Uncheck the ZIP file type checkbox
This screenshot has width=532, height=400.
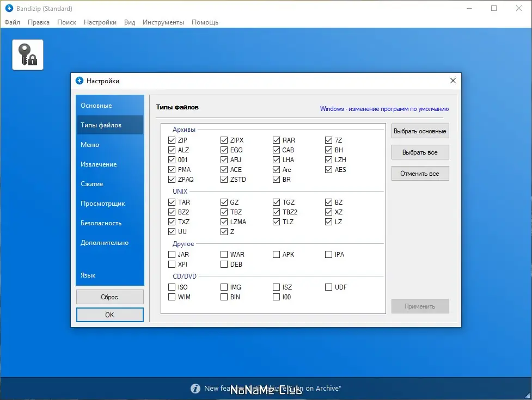click(x=172, y=140)
